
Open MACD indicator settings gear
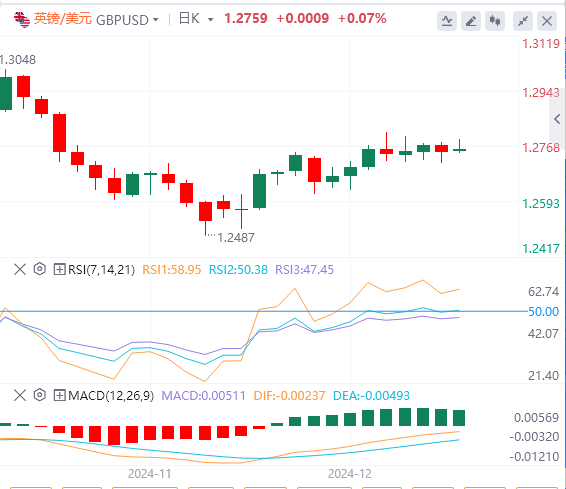tap(40, 395)
